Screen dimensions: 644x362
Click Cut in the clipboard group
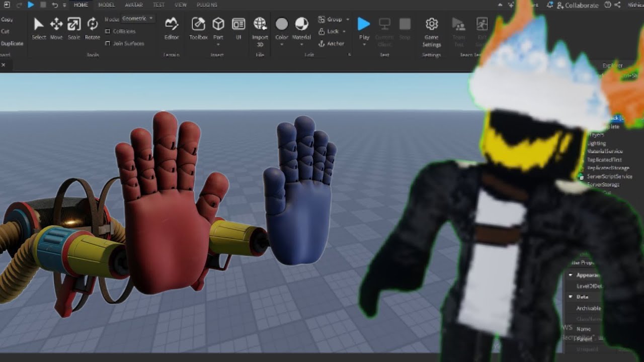tap(5, 31)
